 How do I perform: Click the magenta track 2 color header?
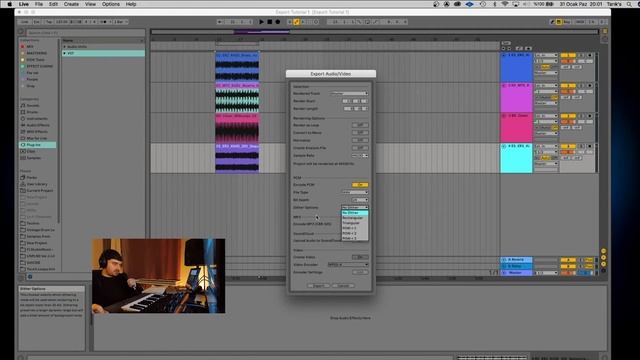516,98
